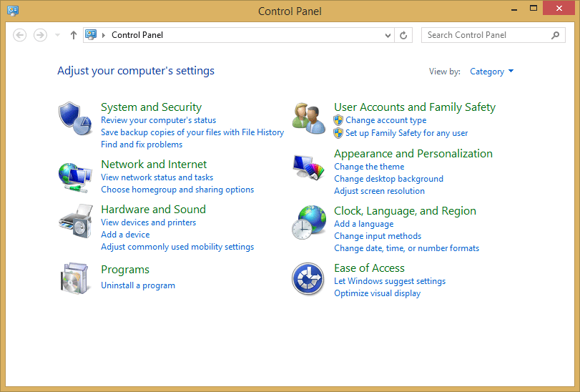The height and width of the screenshot is (392, 580).
Task: Minimize the Control Panel window
Action: [514, 9]
